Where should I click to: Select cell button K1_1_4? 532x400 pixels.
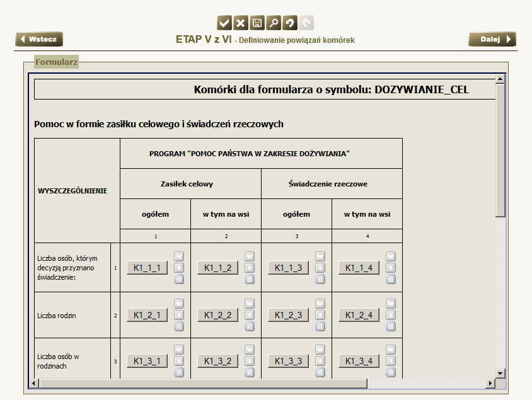click(359, 268)
